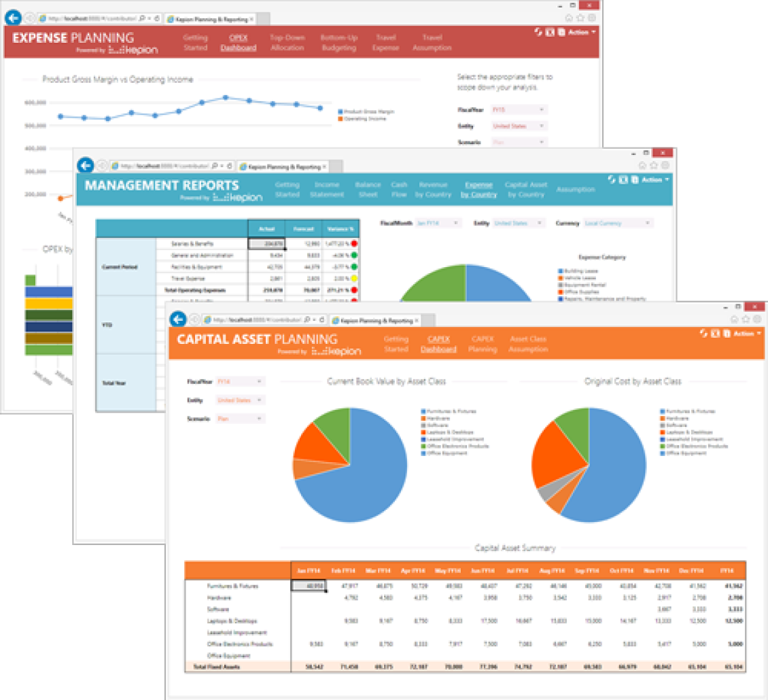Click back arrow in Capital Asset Planning window

click(x=177, y=319)
